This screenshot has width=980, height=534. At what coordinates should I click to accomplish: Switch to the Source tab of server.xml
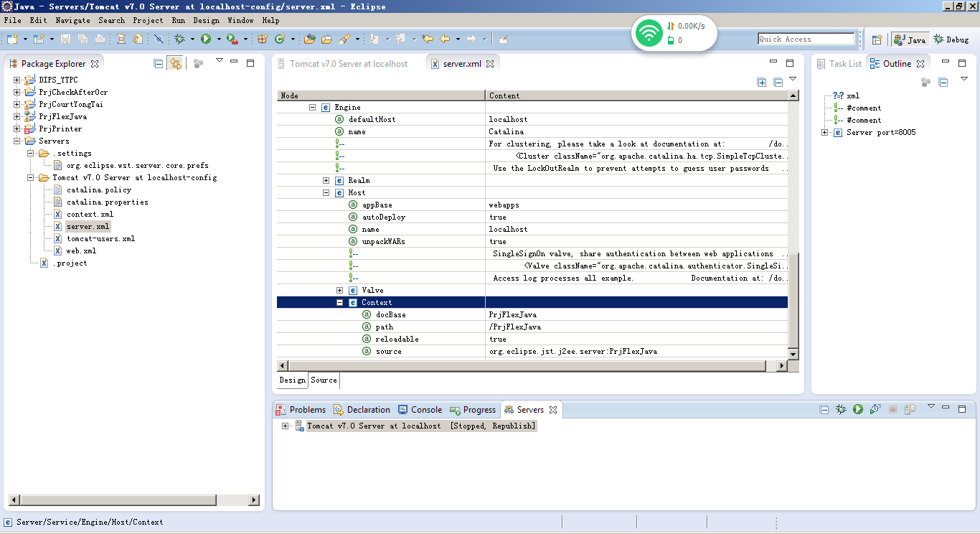point(323,380)
